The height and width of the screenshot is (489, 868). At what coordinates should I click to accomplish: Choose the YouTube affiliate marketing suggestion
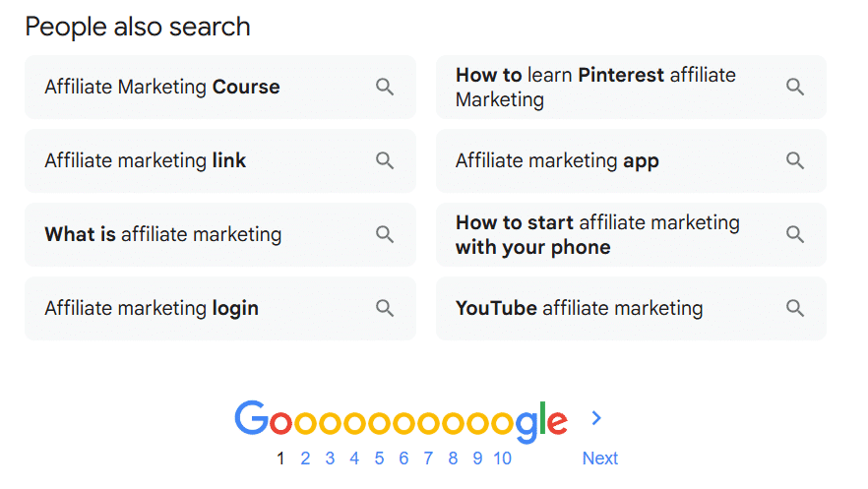579,308
